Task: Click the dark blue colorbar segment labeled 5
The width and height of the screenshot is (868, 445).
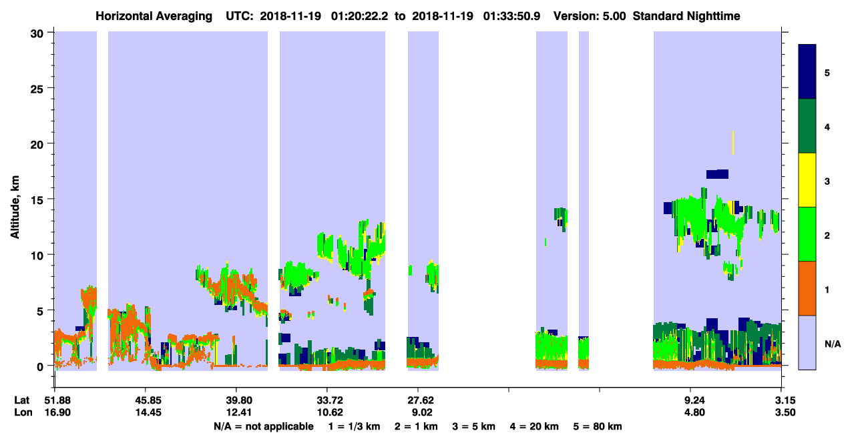Action: coord(807,71)
